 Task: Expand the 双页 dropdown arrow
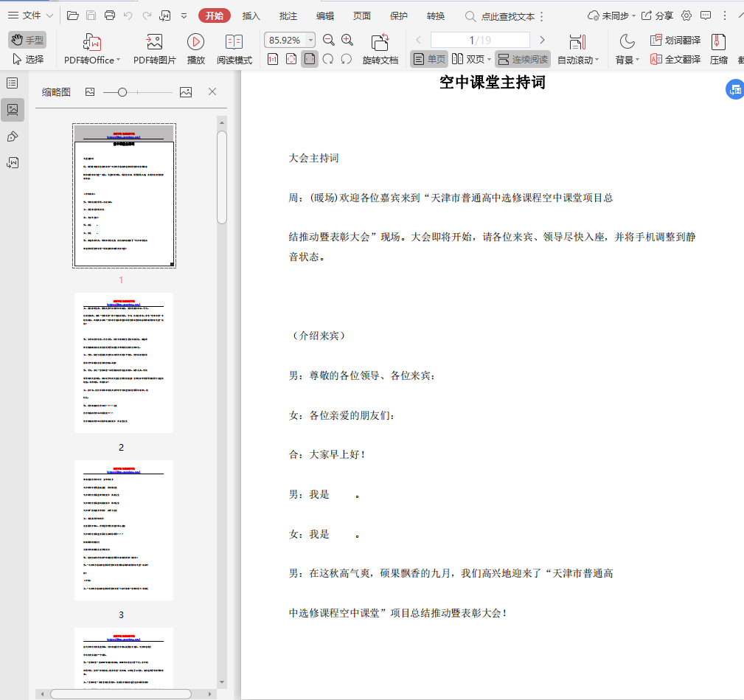point(489,60)
